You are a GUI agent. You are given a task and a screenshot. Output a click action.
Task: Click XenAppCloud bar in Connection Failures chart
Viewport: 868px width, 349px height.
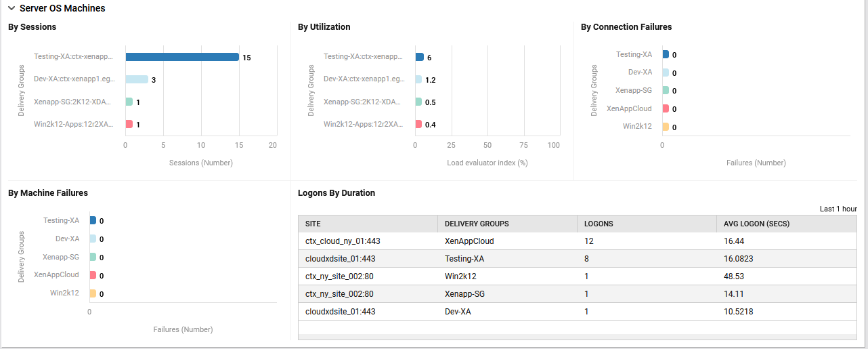pos(666,108)
